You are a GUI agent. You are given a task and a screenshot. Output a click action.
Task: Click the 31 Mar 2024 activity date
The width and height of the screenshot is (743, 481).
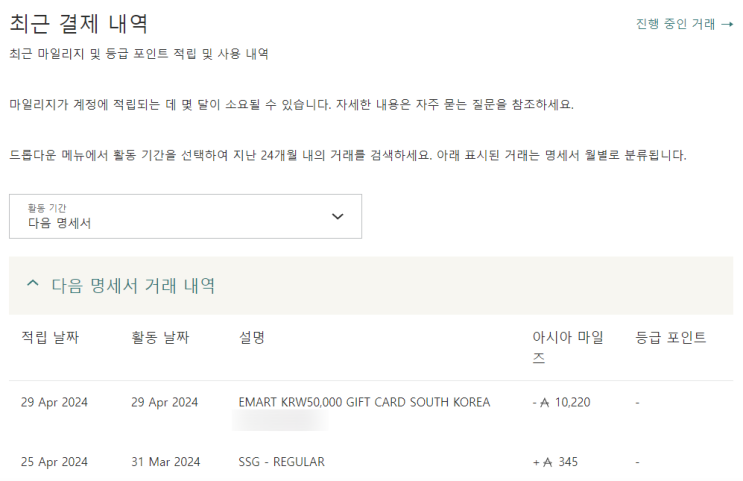click(x=165, y=462)
